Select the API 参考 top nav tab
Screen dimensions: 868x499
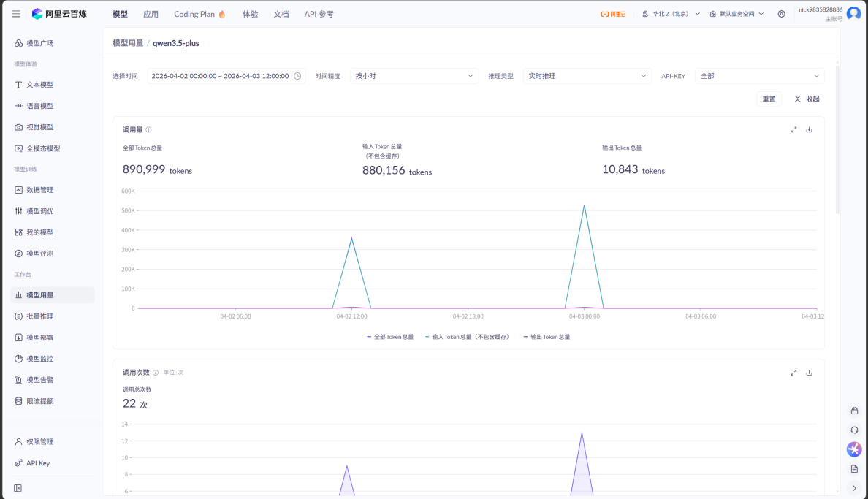tap(319, 14)
